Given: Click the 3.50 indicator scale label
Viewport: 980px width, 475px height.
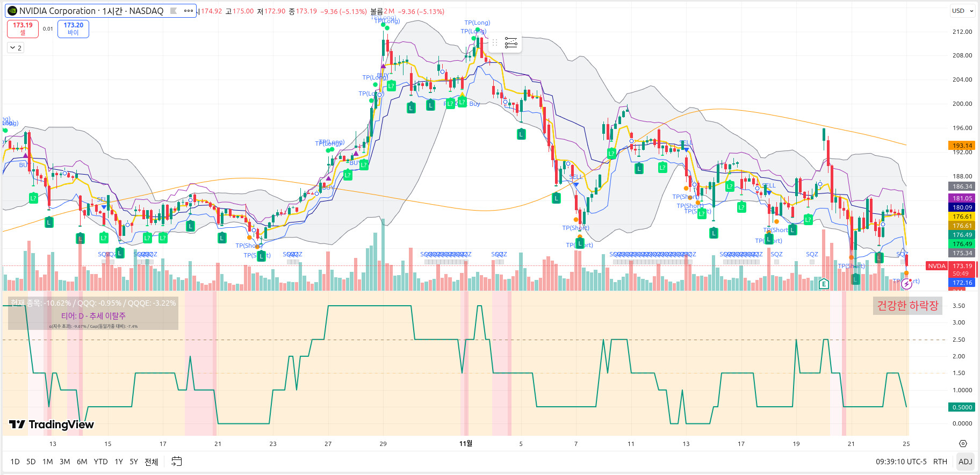Looking at the screenshot, I should 959,306.
